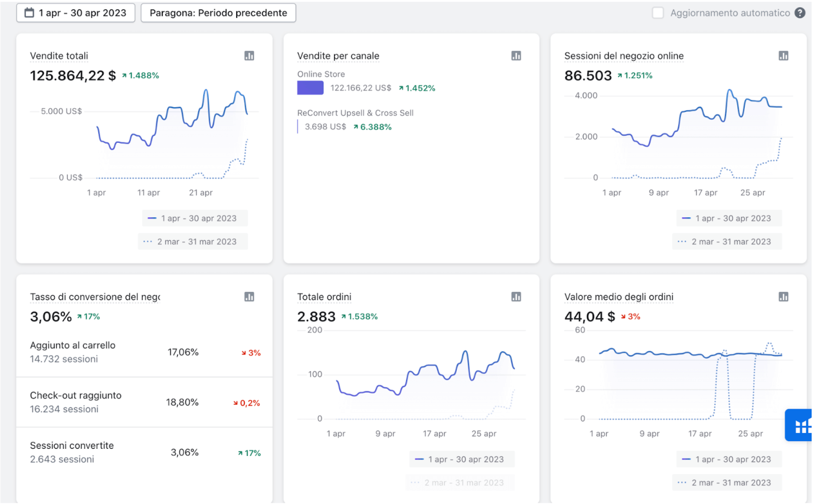
Task: Open report icon on Sessioni del negozio online
Action: click(x=783, y=56)
